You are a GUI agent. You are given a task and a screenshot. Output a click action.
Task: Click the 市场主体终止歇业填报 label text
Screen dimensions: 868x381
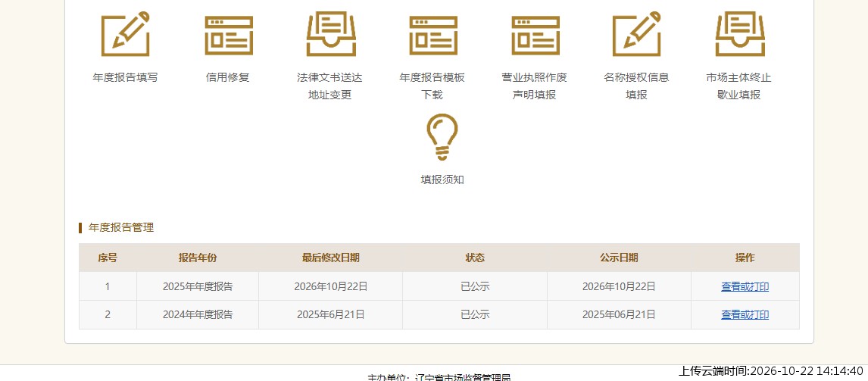point(739,86)
